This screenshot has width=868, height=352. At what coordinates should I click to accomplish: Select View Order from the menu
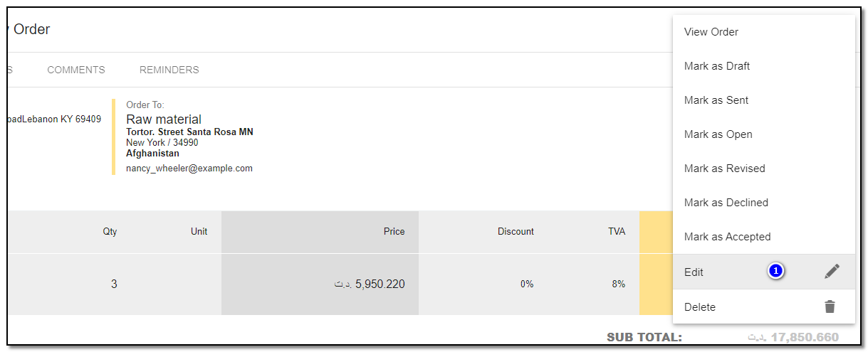pos(711,32)
